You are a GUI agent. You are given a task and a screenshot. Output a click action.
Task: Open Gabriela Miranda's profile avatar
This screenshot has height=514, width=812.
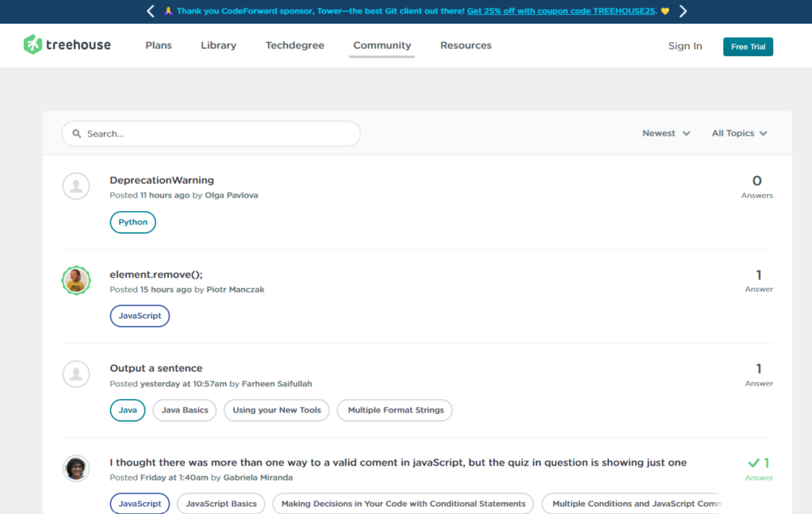(76, 468)
